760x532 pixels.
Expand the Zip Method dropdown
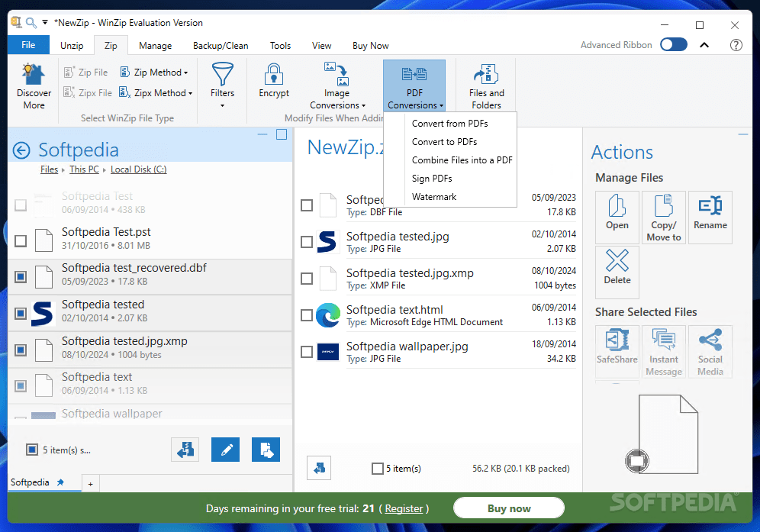pyautogui.click(x=185, y=73)
